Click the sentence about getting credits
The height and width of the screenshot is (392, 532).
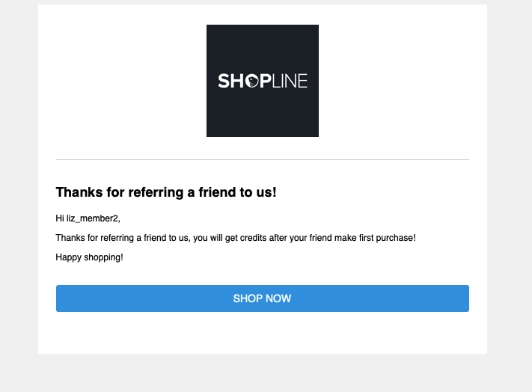236,238
